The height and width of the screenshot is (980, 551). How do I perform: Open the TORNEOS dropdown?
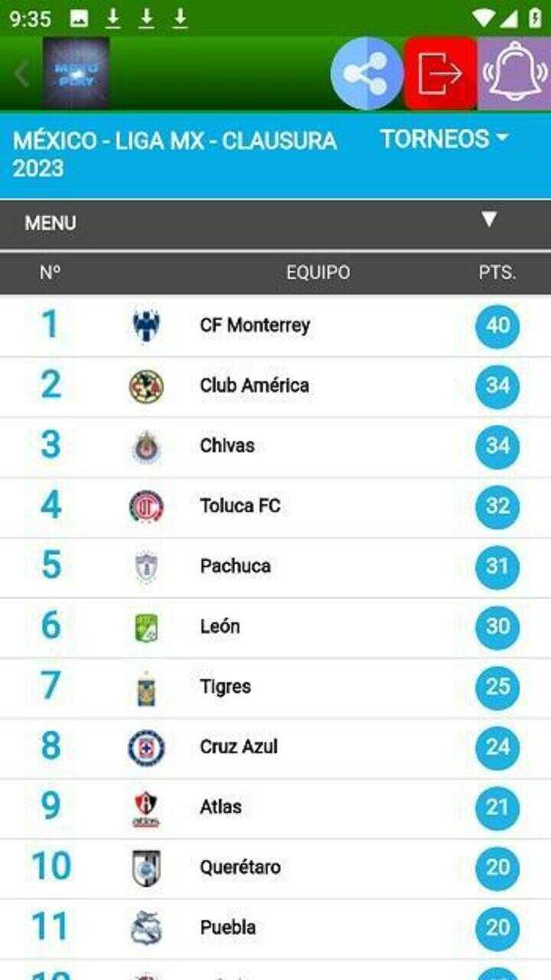pyautogui.click(x=444, y=139)
